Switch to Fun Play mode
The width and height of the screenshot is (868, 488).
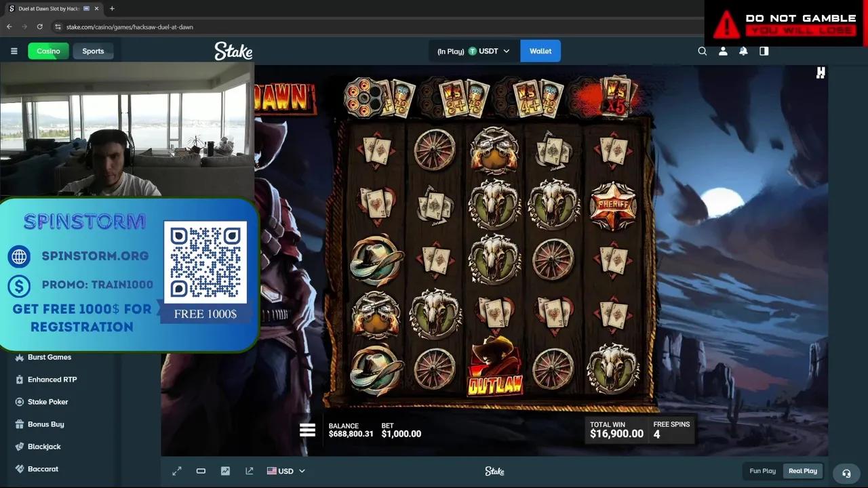pos(762,471)
